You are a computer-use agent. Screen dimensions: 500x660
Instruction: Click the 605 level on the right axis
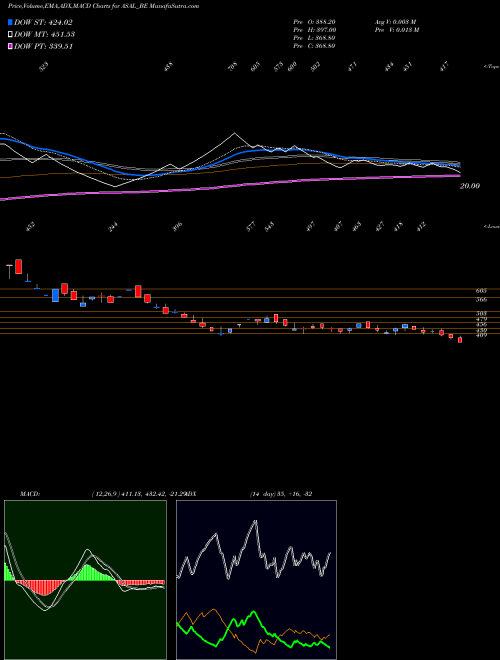(x=481, y=291)
